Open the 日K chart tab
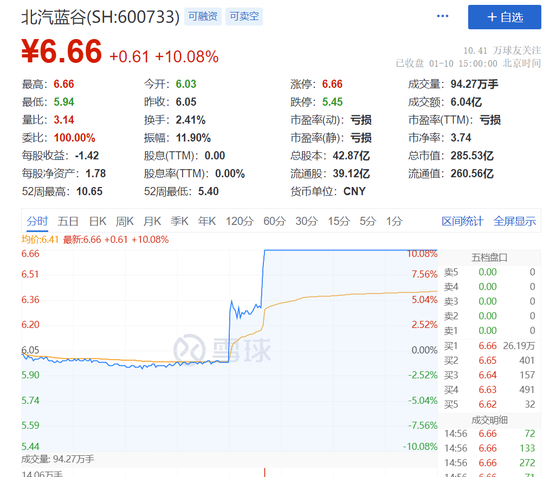 point(98,221)
